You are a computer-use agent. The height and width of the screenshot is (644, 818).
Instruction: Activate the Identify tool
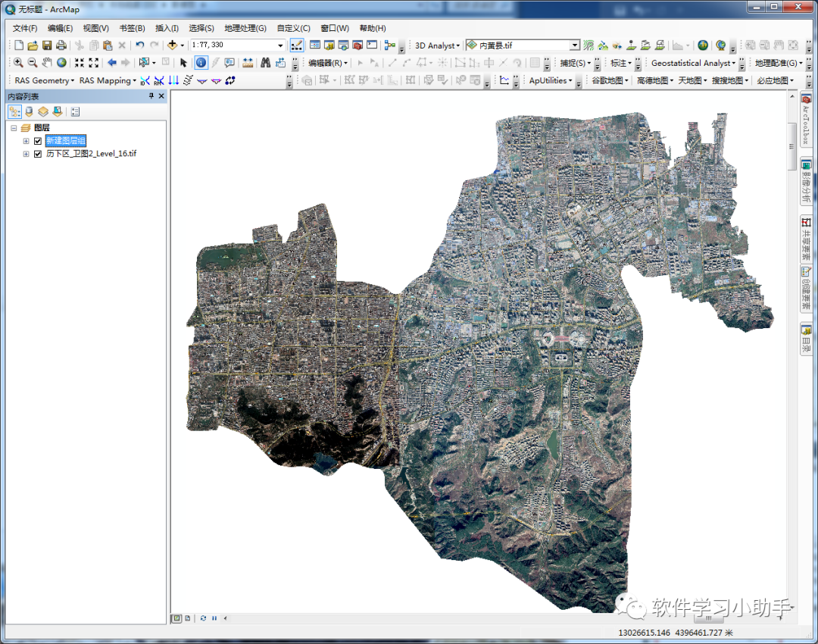click(x=201, y=63)
